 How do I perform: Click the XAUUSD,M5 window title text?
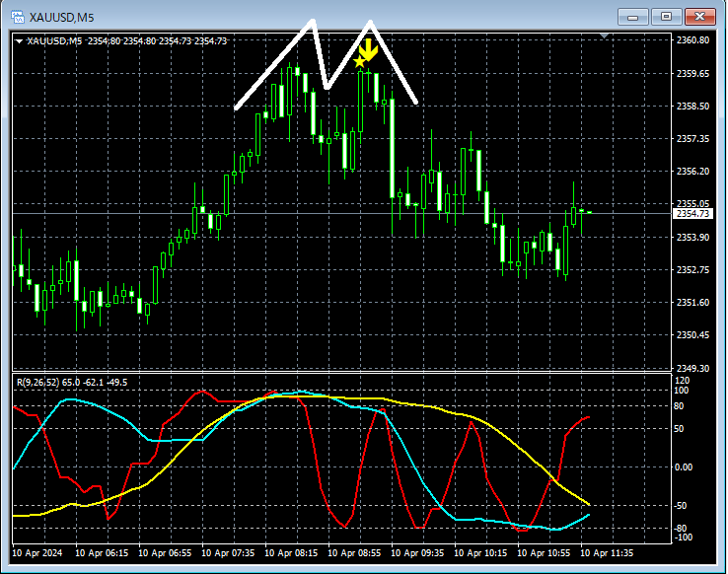[62, 18]
